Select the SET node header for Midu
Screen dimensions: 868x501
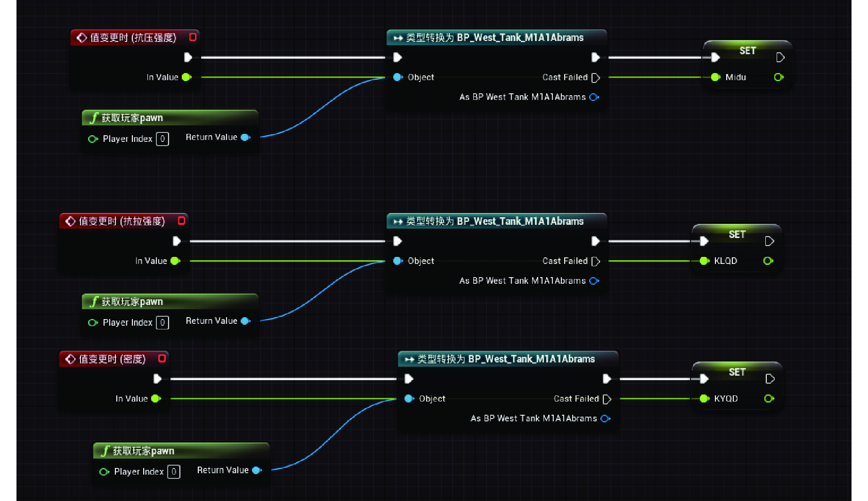(747, 50)
